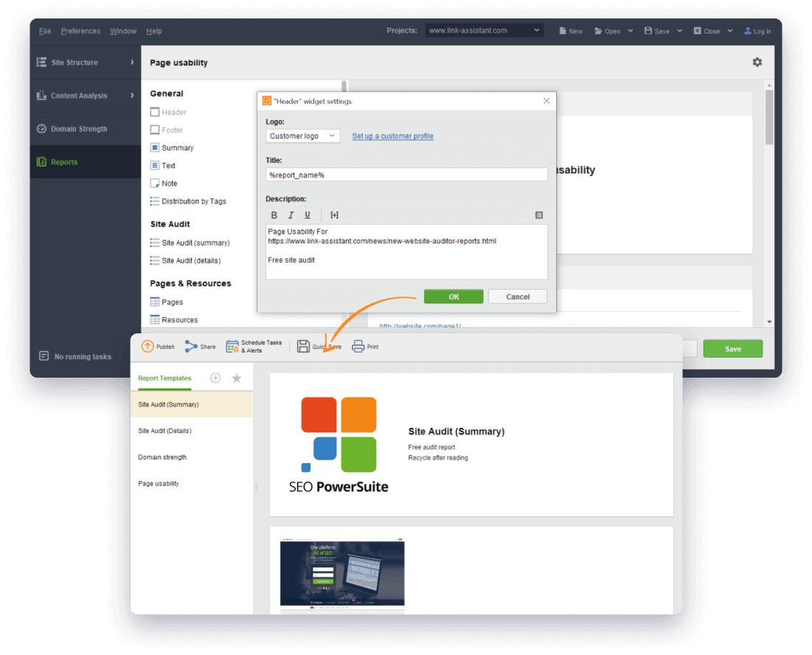The width and height of the screenshot is (812, 655).
Task: Select Page usability template
Action: 192,484
